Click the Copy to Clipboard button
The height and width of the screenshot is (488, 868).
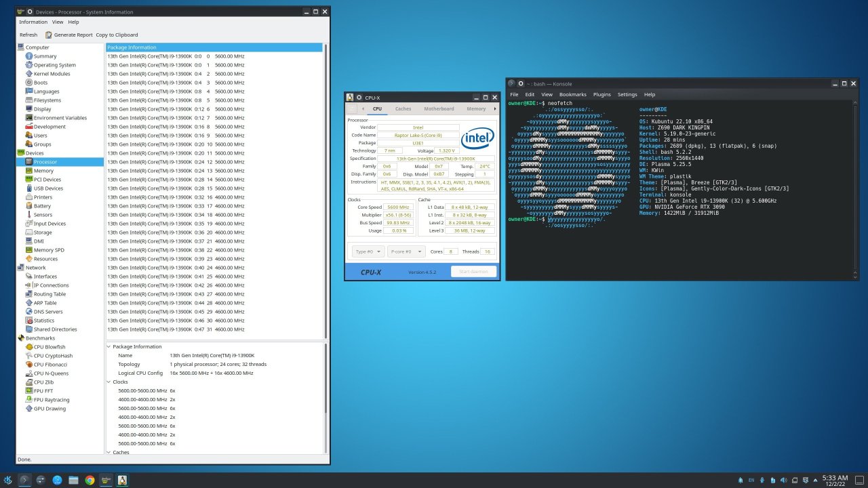point(117,35)
